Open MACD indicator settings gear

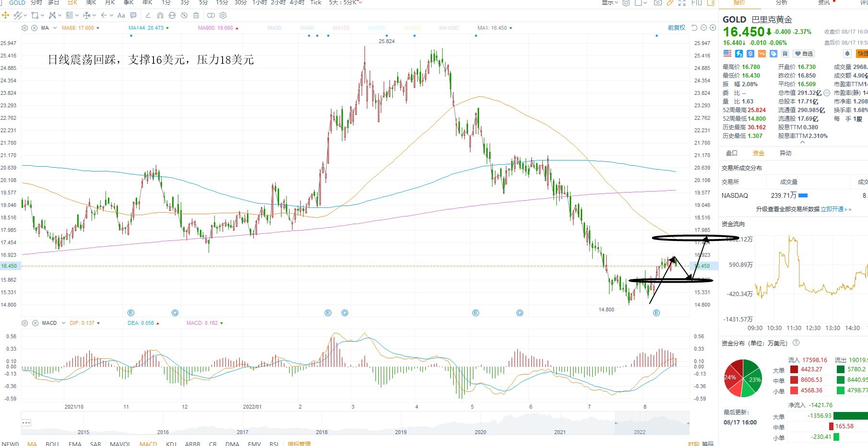[x=25, y=323]
